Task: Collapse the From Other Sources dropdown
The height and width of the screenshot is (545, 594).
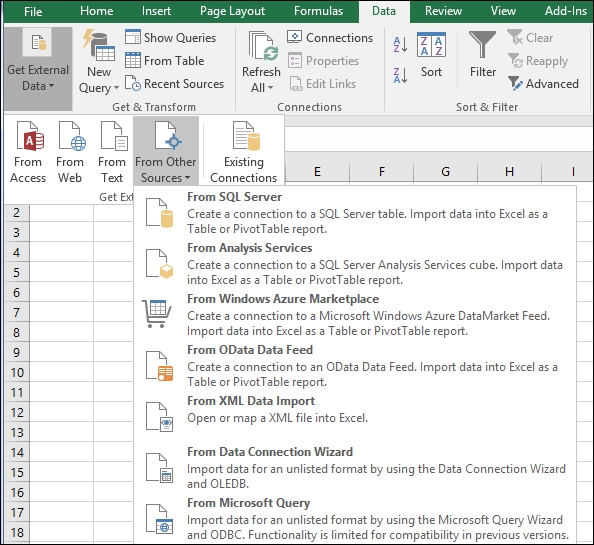Action: [166, 151]
